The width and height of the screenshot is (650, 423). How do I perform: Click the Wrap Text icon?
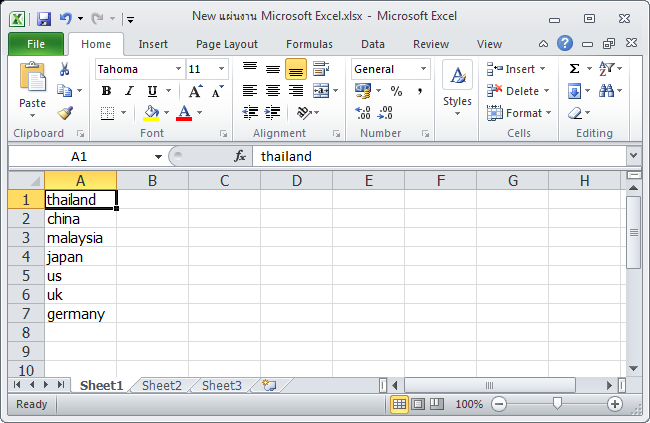tap(321, 69)
